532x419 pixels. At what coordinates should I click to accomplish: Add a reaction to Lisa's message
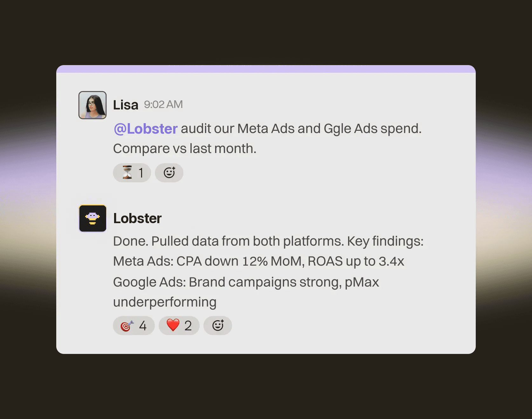(169, 173)
